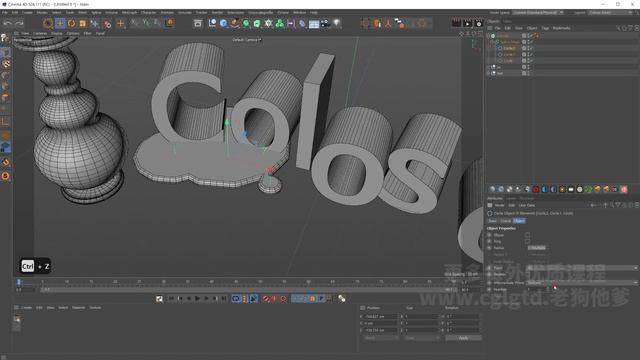This screenshot has width=640, height=360.
Task: Click the green icon left of the Cloner
Action: pos(268,24)
